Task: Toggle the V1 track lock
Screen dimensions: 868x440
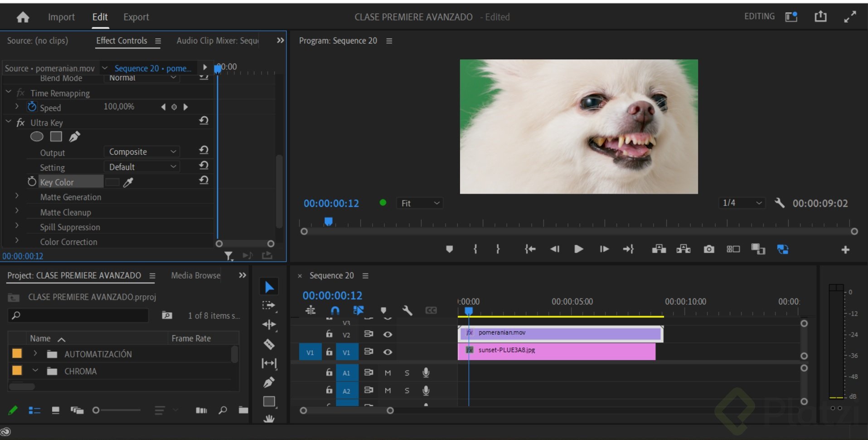Action: (x=329, y=352)
